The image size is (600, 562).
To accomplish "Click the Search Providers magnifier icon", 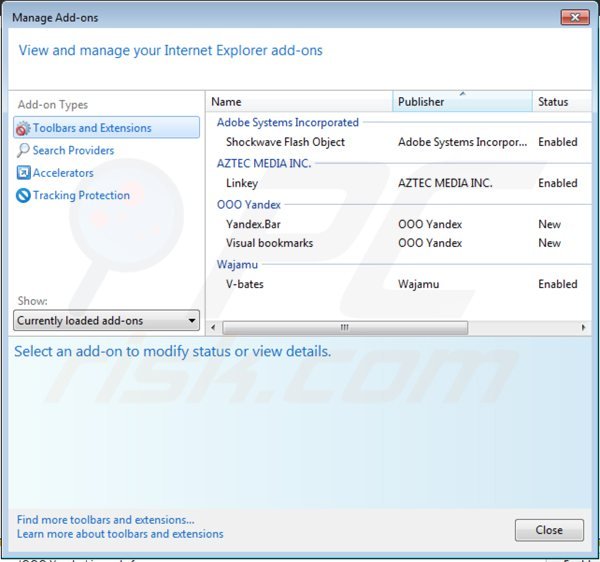I will pyautogui.click(x=23, y=151).
